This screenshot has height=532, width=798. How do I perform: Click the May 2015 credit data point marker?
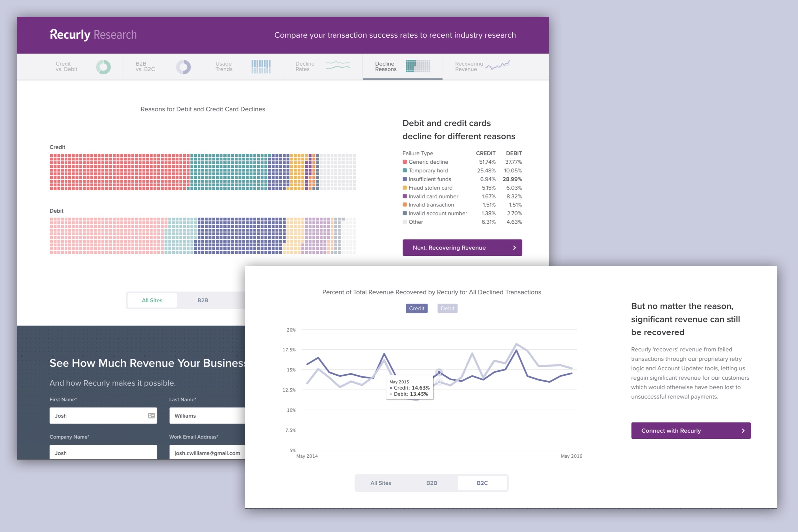(x=439, y=372)
